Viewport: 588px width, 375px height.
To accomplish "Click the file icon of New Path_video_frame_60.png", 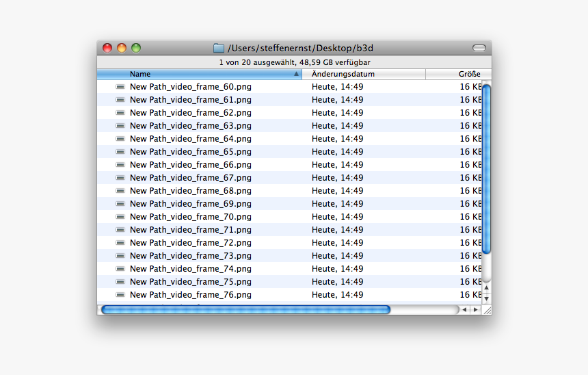I will coord(120,87).
